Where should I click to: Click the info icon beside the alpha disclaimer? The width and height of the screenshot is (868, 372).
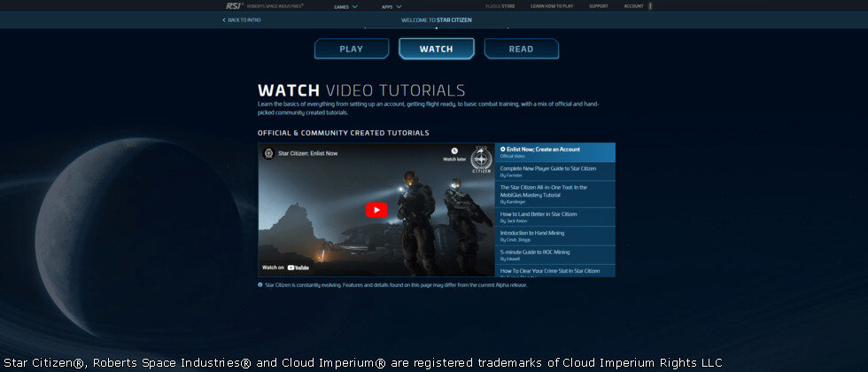pos(260,285)
